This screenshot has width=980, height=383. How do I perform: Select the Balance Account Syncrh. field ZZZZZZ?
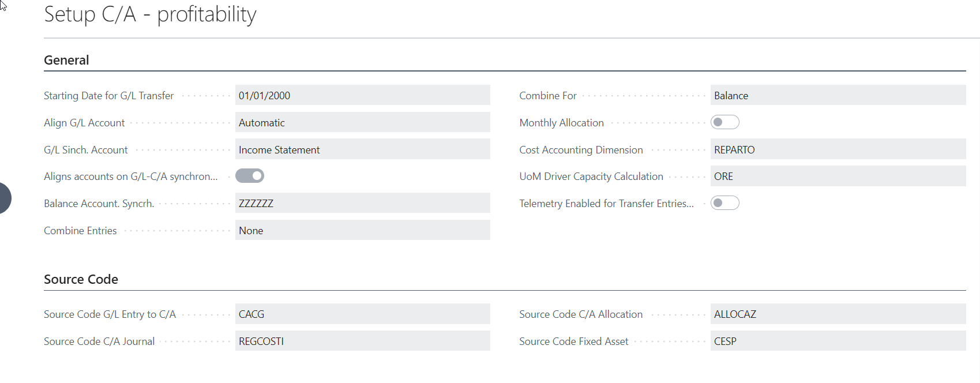point(362,203)
